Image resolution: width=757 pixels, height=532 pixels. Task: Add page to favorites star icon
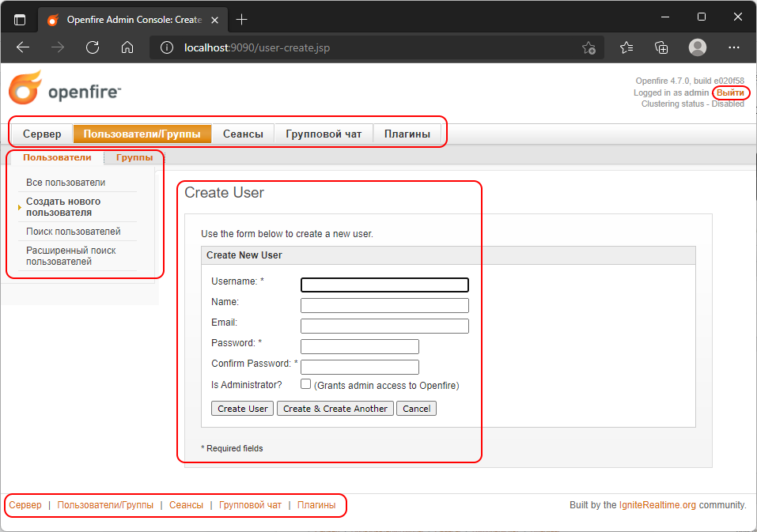pyautogui.click(x=589, y=47)
